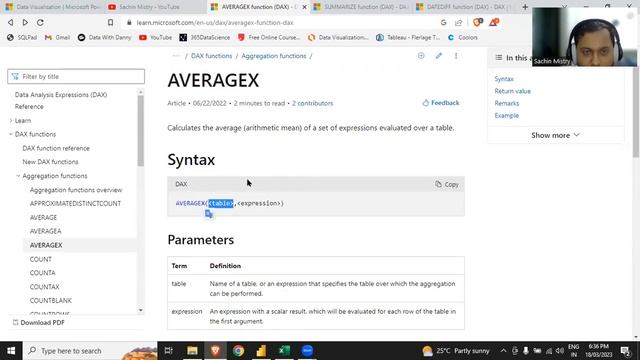The image size is (640, 360).
Task: Click the sidebar tree scrollbar down arrow
Action: click(x=141, y=311)
